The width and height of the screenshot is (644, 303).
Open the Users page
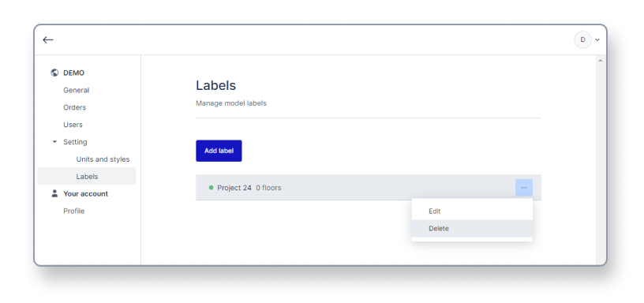[73, 125]
